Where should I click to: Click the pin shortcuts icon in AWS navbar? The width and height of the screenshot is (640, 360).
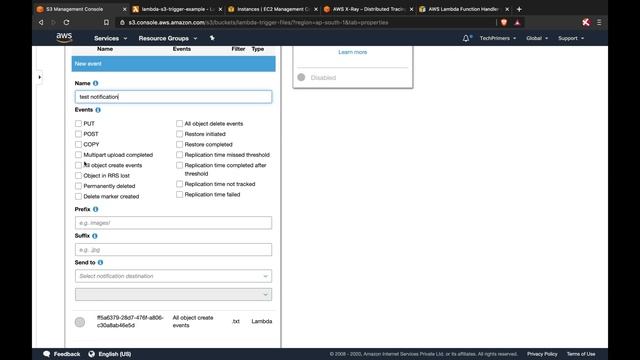pyautogui.click(x=212, y=38)
